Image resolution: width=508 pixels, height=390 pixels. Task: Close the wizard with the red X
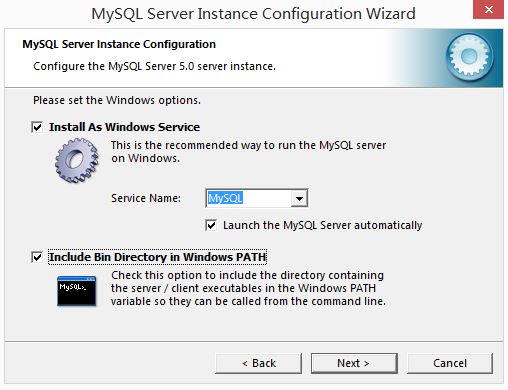pos(488,10)
